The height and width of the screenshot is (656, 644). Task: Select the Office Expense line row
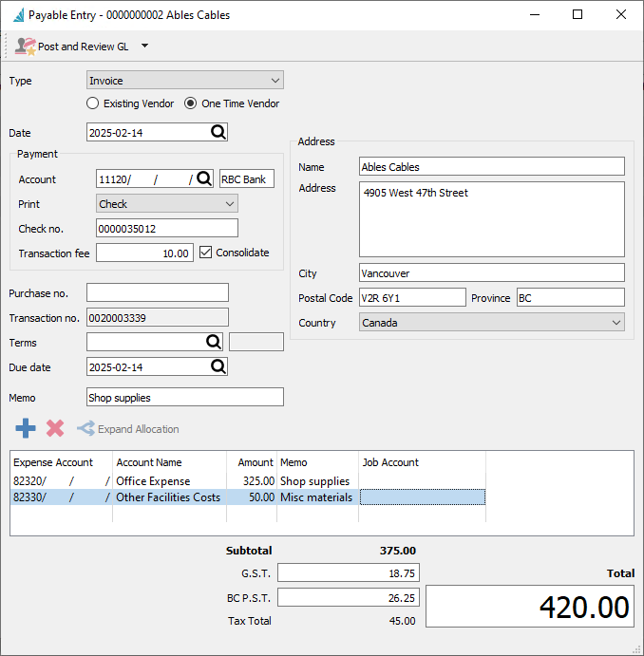point(248,481)
